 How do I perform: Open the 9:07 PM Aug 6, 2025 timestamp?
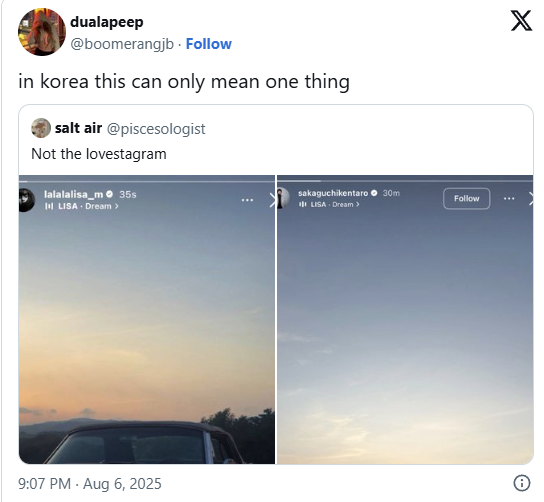tap(90, 484)
